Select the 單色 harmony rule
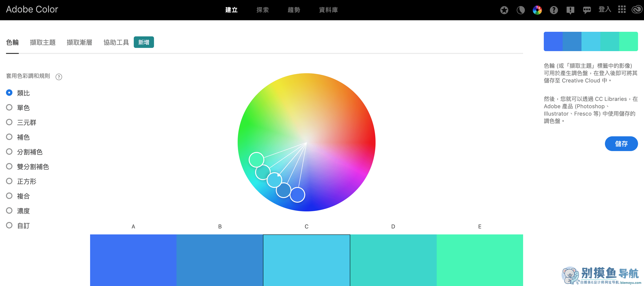The width and height of the screenshot is (644, 286). click(x=9, y=108)
